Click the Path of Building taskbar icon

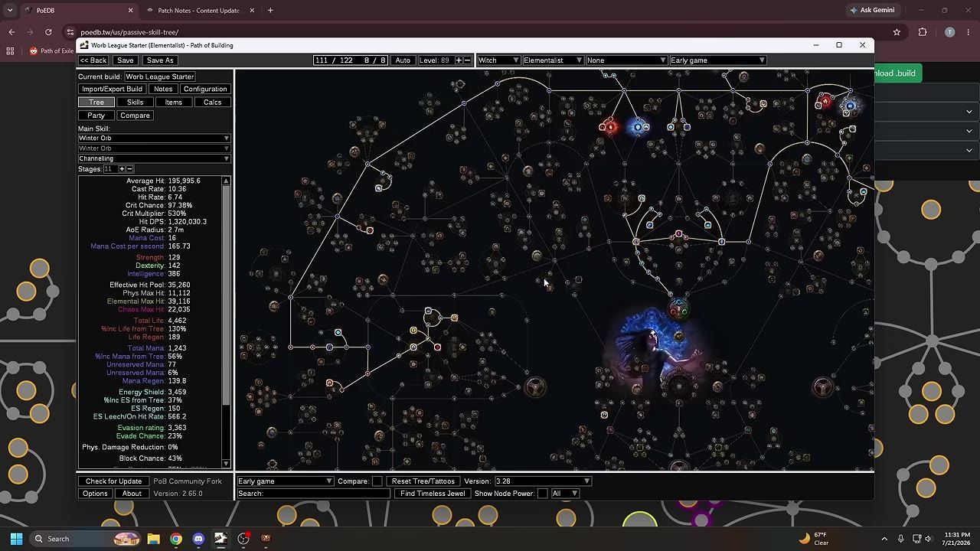click(220, 539)
